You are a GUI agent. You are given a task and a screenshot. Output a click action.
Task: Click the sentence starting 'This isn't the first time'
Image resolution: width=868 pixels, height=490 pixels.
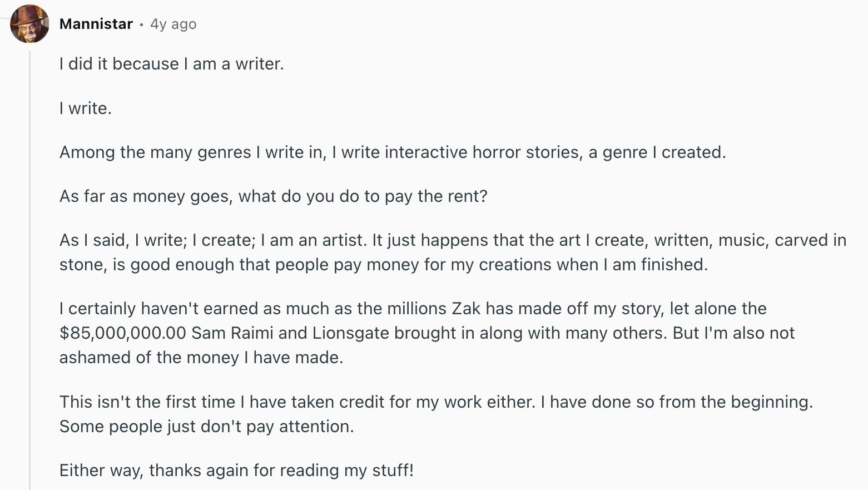click(x=298, y=402)
